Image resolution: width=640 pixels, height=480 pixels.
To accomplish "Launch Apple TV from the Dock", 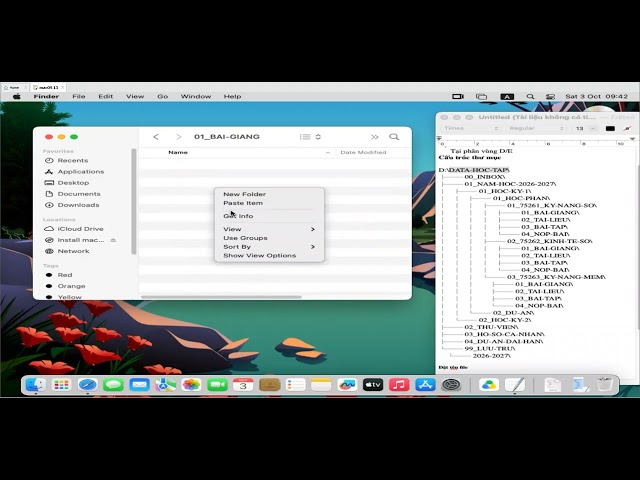I will [x=373, y=384].
